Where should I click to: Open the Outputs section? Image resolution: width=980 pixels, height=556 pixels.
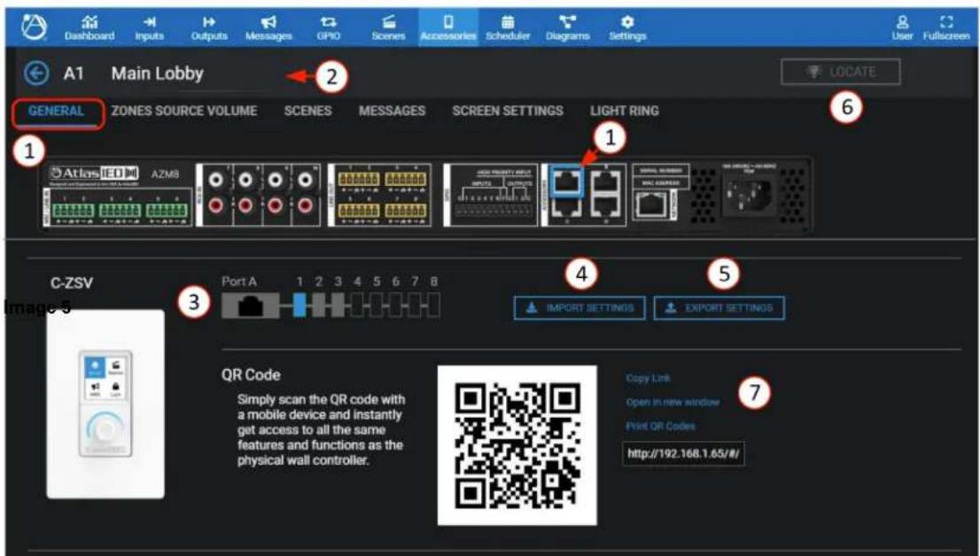(209, 28)
